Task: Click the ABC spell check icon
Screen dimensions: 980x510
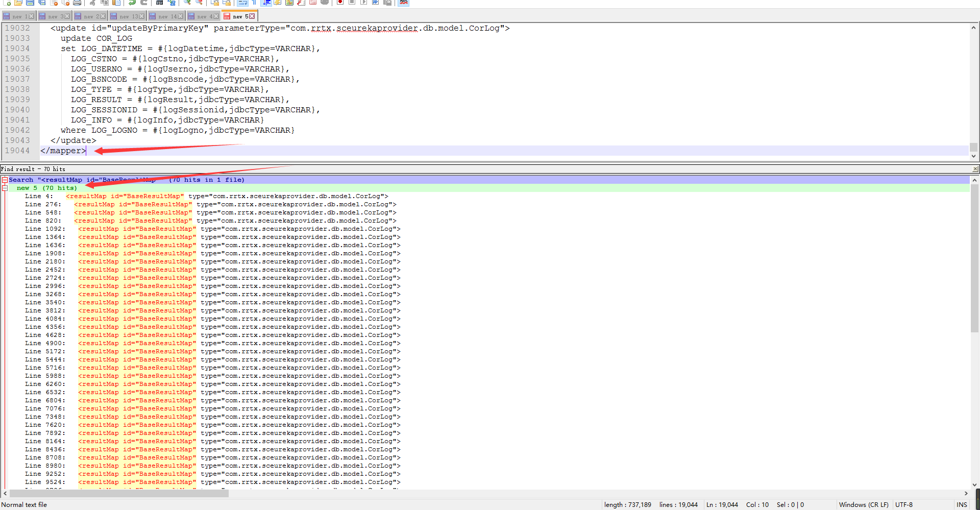Action: pyautogui.click(x=403, y=3)
